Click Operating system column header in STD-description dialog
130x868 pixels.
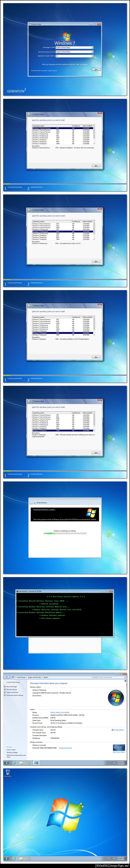52,126
